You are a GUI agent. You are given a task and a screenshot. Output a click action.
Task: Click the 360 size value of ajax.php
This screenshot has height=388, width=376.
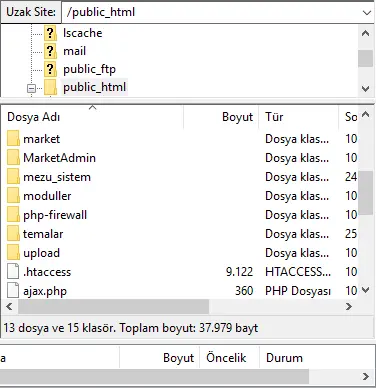[244, 291]
